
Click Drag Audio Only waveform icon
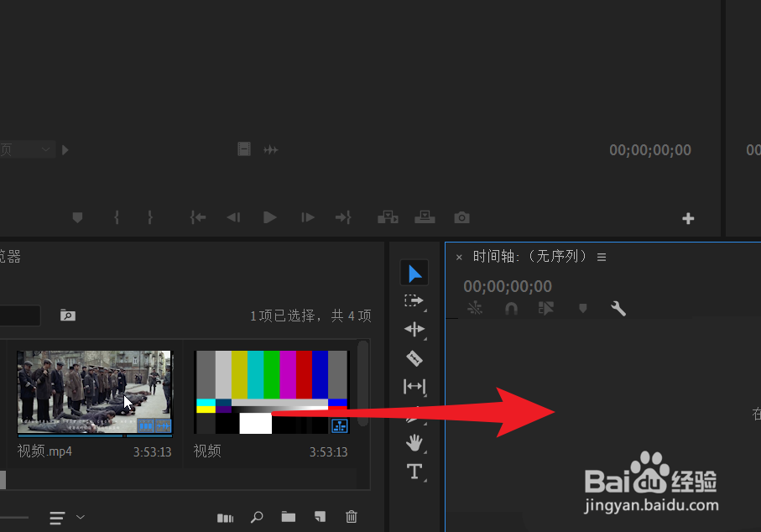pyautogui.click(x=270, y=149)
